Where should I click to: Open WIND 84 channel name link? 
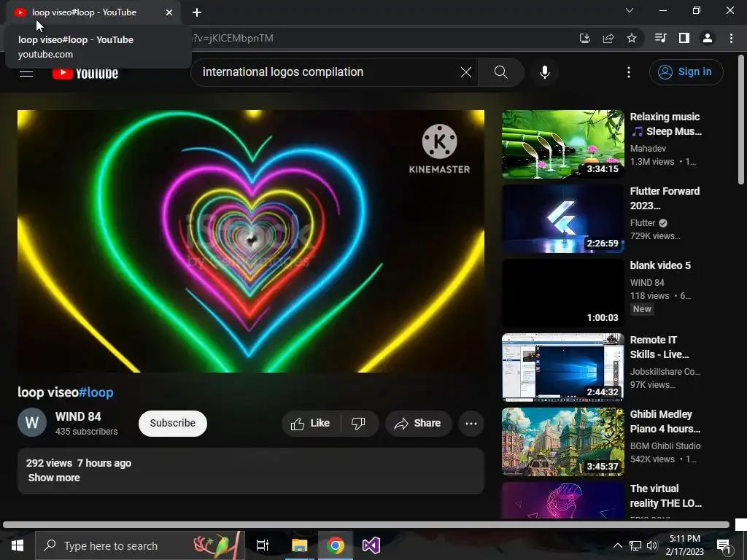pos(78,416)
